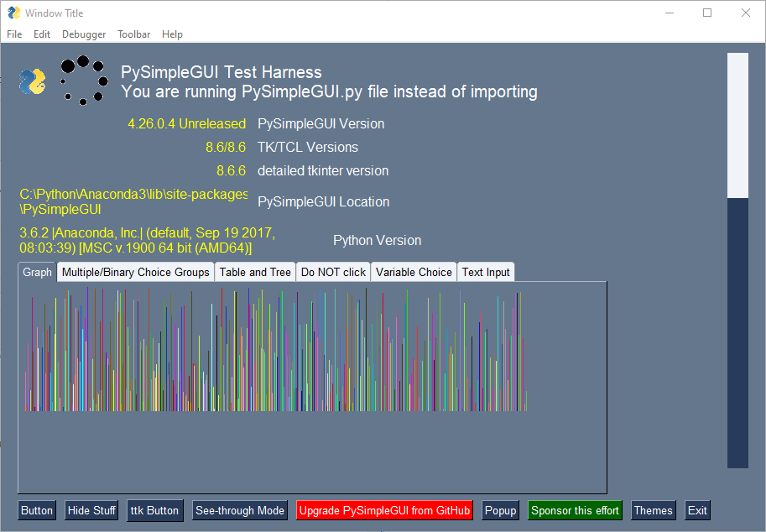This screenshot has width=766, height=532.
Task: Select the Do NOT click tab
Action: [x=333, y=272]
